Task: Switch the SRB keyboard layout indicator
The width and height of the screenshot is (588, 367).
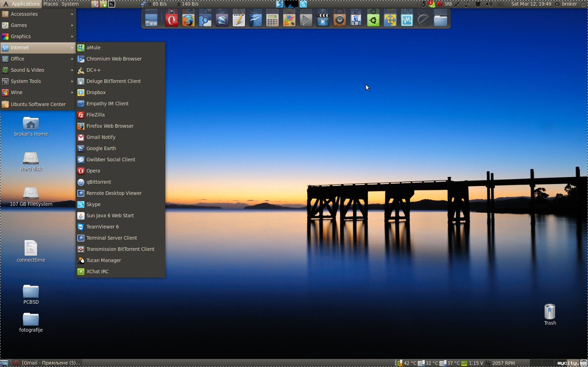Action: pyautogui.click(x=448, y=4)
